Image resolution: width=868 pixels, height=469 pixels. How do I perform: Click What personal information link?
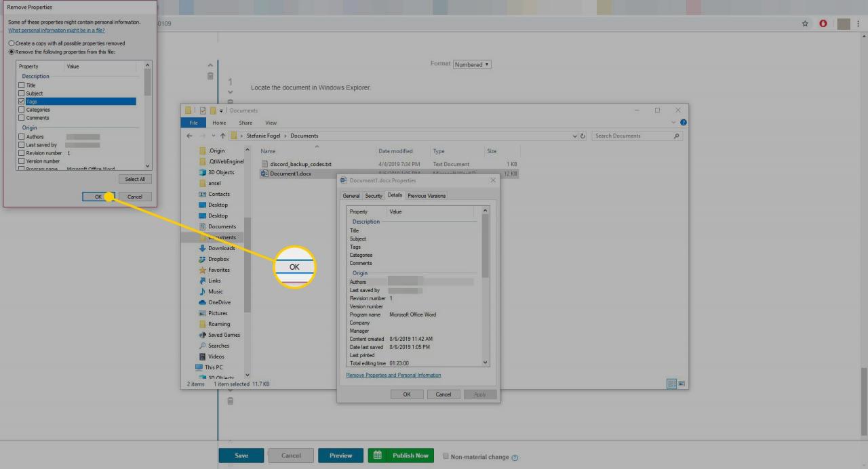[56, 30]
